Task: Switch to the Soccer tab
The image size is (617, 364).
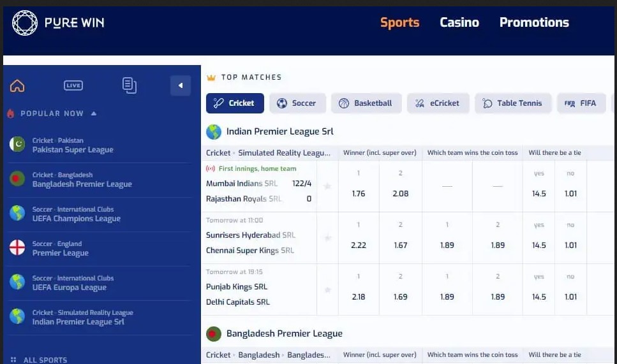Action: [x=297, y=103]
